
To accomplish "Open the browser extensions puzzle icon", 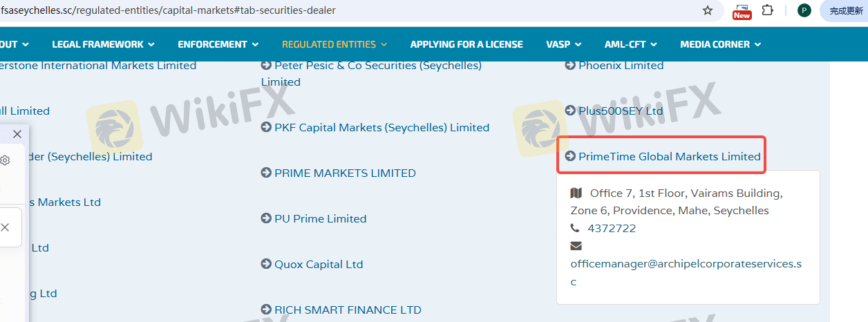I will pyautogui.click(x=767, y=10).
